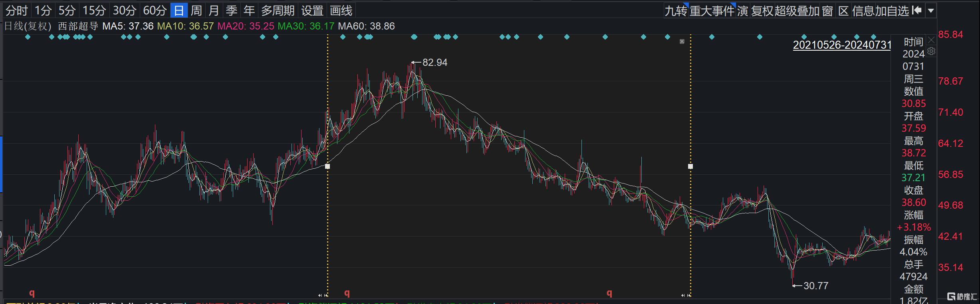Toggle the 信息 info panel button

(x=863, y=11)
